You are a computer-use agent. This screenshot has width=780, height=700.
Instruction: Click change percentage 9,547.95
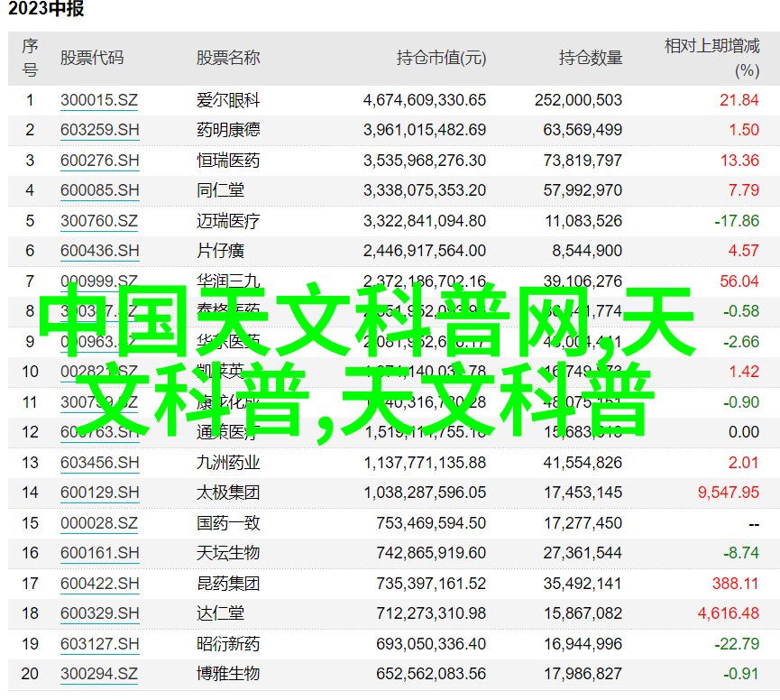[x=729, y=493]
